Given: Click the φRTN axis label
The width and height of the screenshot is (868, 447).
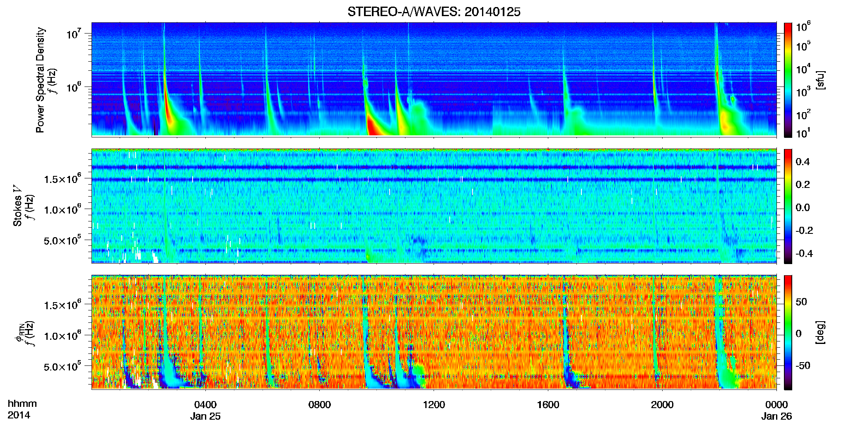Looking at the screenshot, I should [19, 333].
